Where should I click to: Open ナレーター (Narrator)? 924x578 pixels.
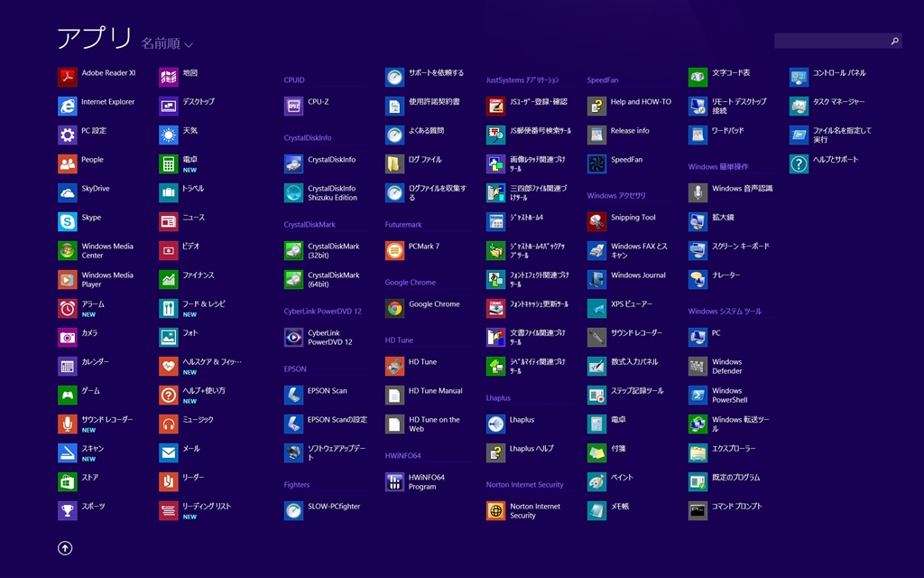tap(715, 280)
